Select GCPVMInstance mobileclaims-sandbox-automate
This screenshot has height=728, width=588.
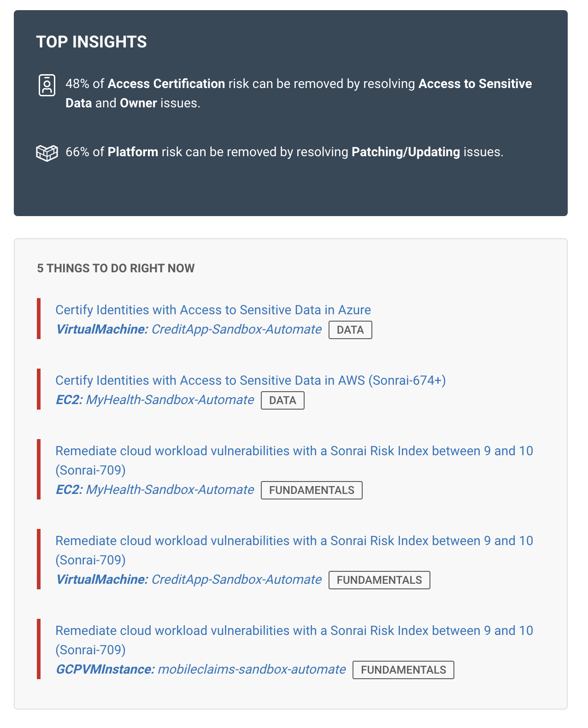(201, 669)
